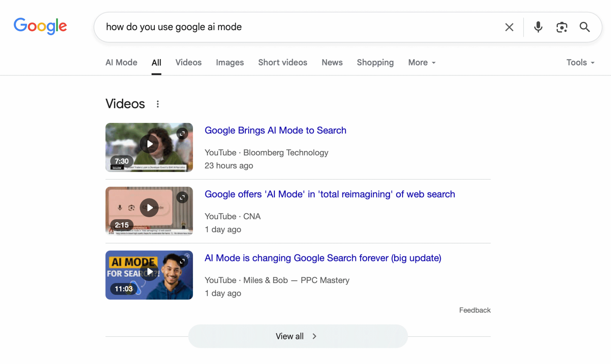Expand the CNA video thumbnail
The image size is (611, 364).
pyautogui.click(x=182, y=197)
